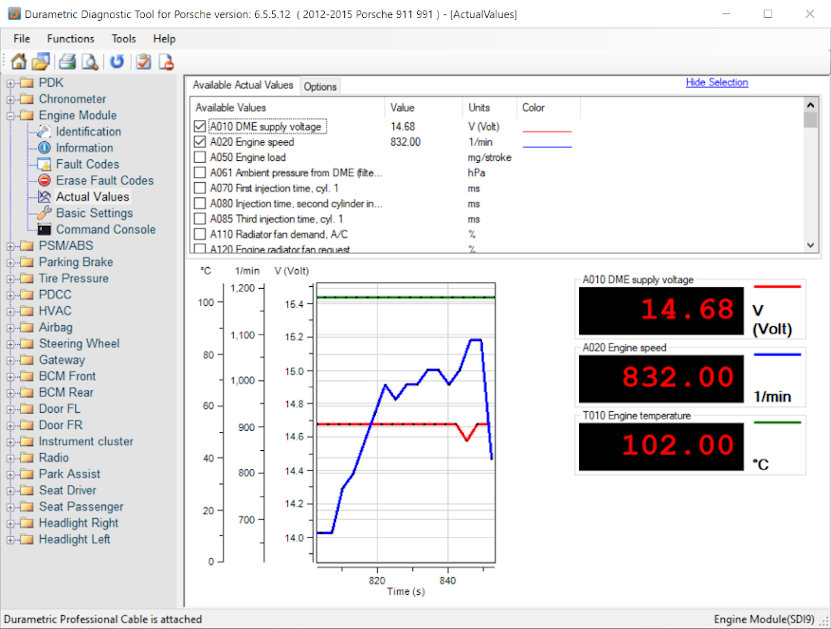
Task: Open the Information item icon
Action: (x=45, y=148)
